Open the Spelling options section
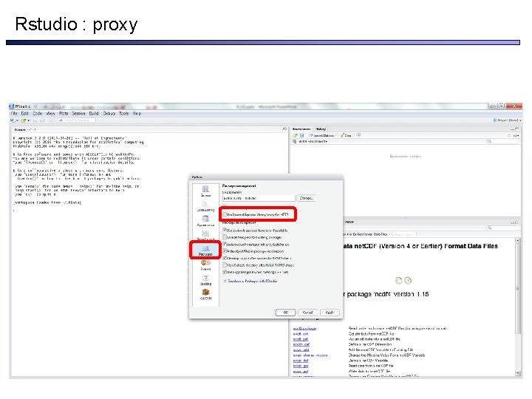 (x=205, y=280)
